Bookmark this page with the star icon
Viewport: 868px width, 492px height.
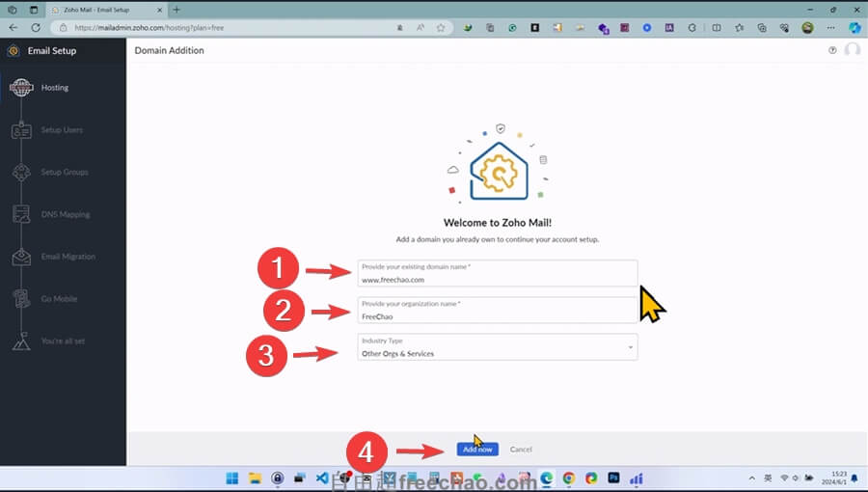pyautogui.click(x=441, y=28)
